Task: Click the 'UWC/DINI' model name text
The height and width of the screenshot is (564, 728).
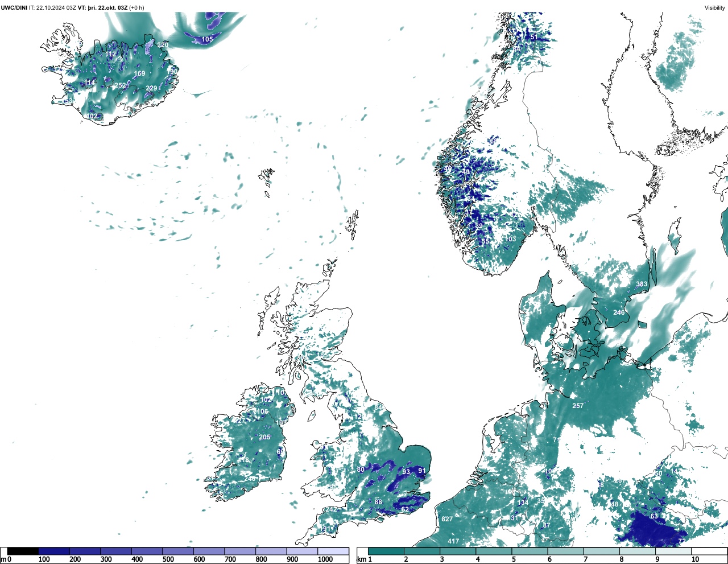Action: (14, 7)
